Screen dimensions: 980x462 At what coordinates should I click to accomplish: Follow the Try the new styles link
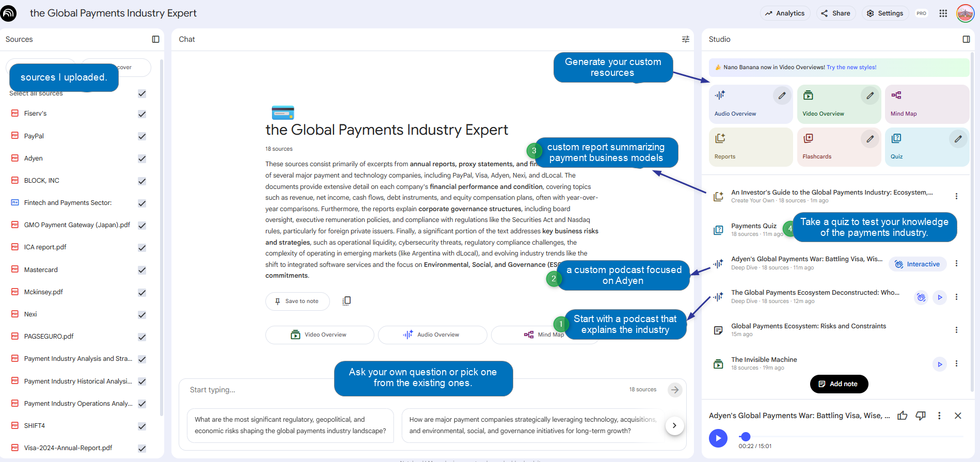point(851,67)
